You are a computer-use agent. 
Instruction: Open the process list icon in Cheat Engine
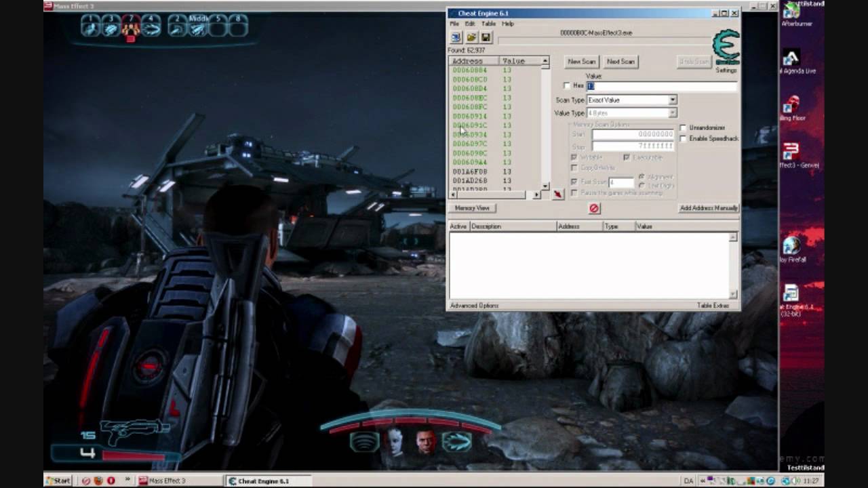[456, 37]
